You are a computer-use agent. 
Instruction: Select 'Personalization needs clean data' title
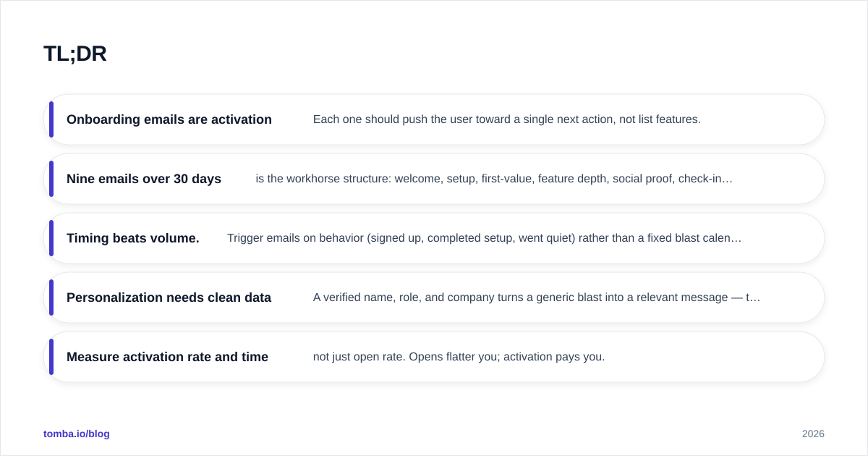169,297
